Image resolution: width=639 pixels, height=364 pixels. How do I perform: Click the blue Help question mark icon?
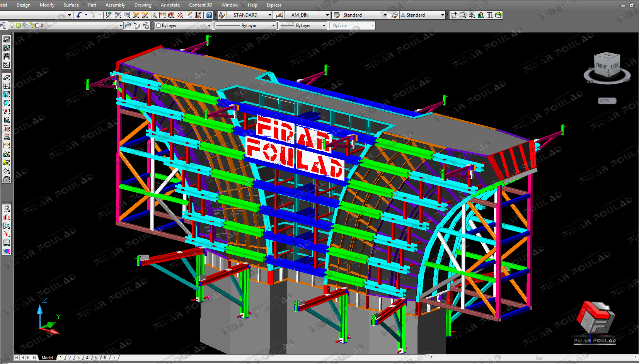pos(209,15)
